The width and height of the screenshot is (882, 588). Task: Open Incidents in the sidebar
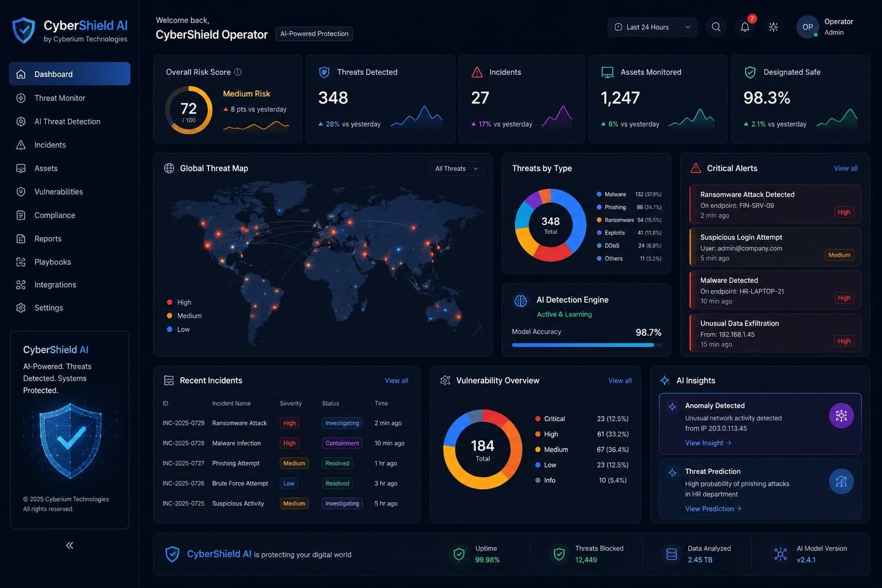tap(69, 145)
